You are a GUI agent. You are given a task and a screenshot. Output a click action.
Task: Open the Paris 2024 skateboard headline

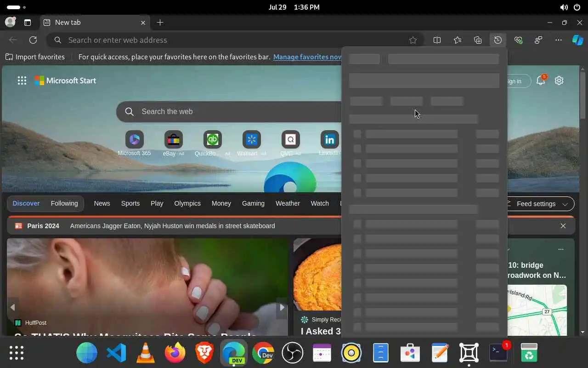click(x=172, y=226)
